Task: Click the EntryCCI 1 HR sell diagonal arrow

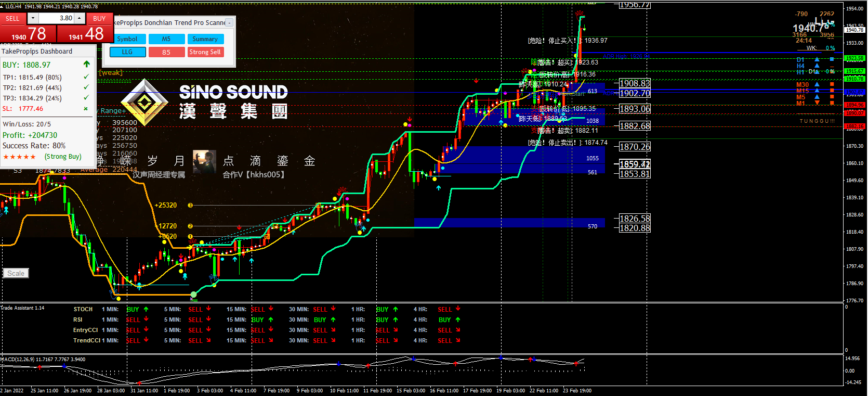Action: coord(396,330)
